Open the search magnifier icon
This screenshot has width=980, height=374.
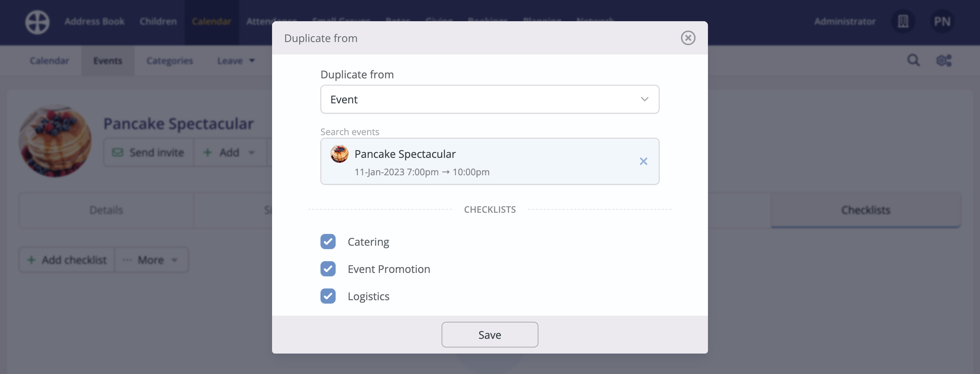[913, 60]
